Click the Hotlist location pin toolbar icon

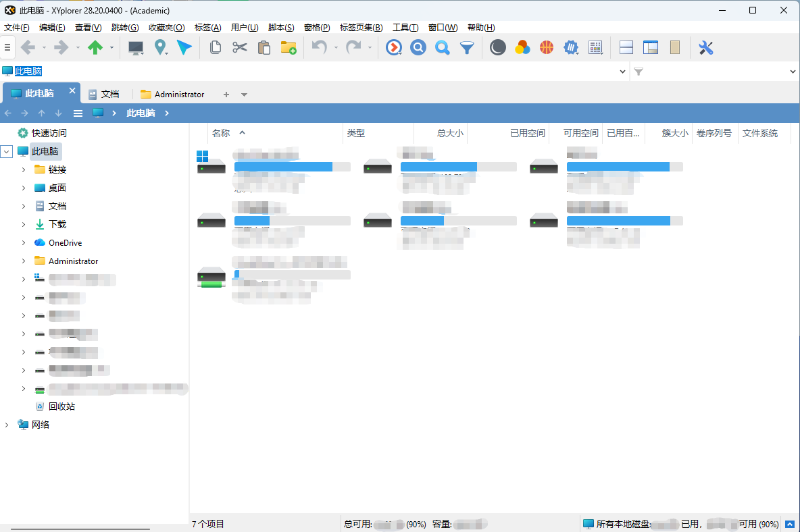(x=160, y=48)
